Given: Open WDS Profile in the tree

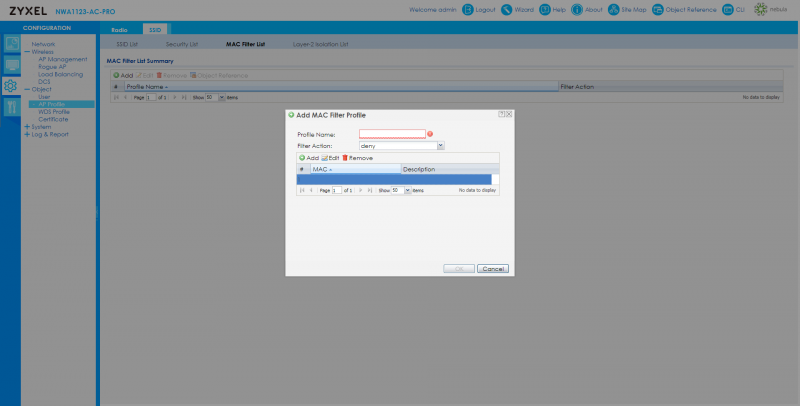Looking at the screenshot, I should click(x=54, y=112).
